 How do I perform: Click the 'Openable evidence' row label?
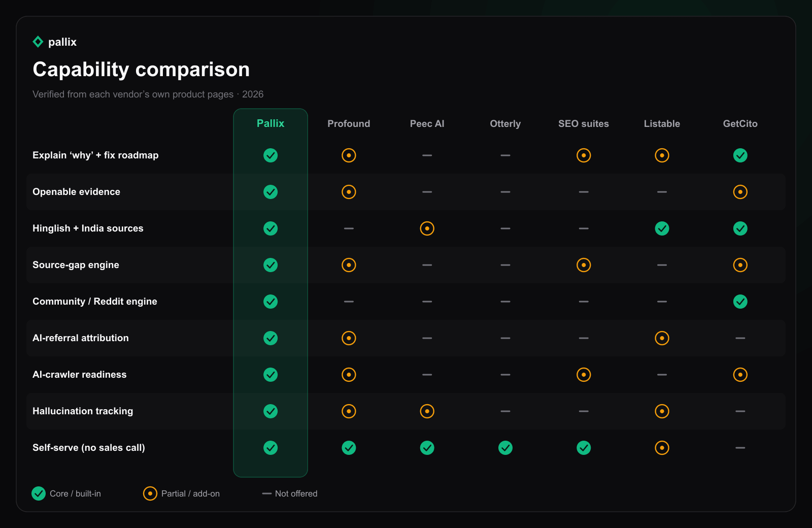point(77,192)
